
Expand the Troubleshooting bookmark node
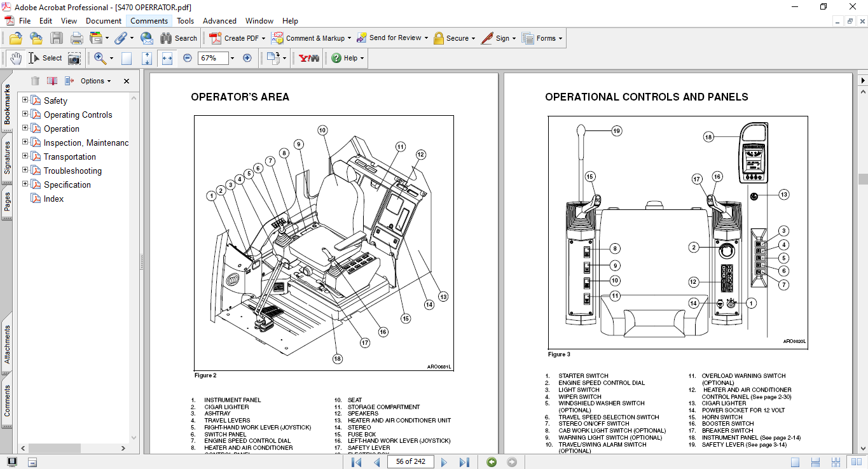(x=25, y=170)
